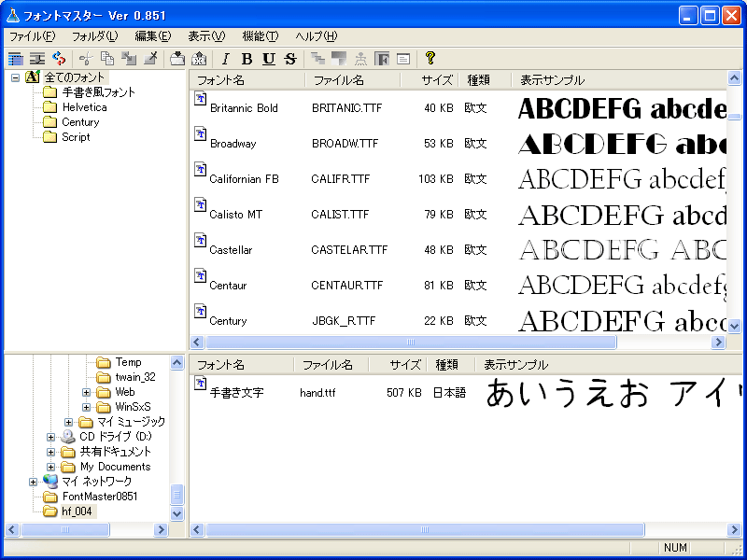
Task: Collapse the 全てのフォント tree root
Action: pos(16,77)
